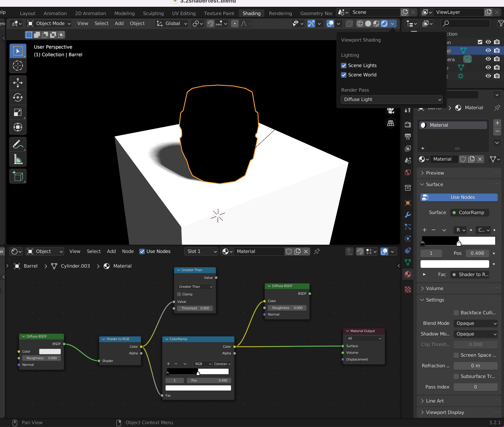Switch viewport to Wireframe shading

[360, 24]
